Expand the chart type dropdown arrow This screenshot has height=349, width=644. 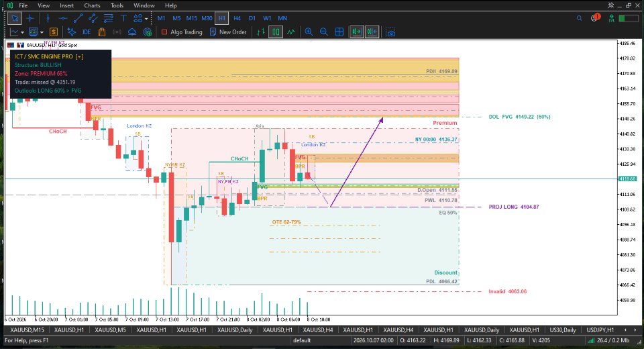[x=22, y=32]
